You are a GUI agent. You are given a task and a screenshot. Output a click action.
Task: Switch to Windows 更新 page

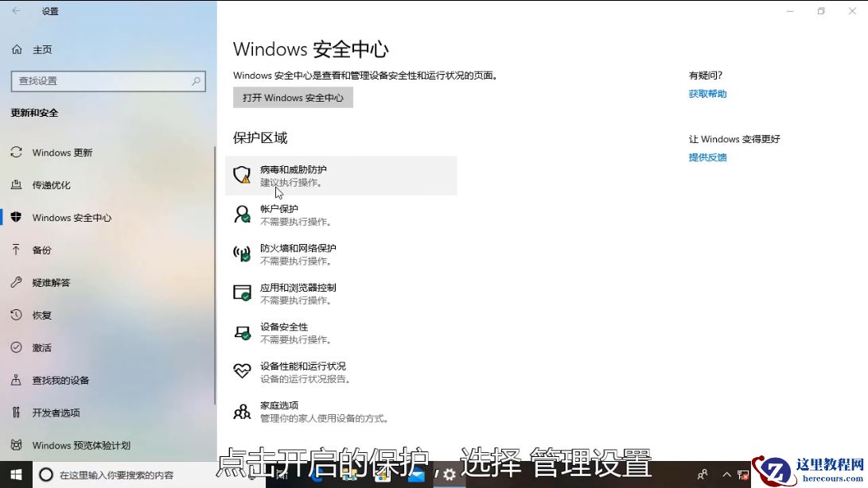click(x=61, y=152)
